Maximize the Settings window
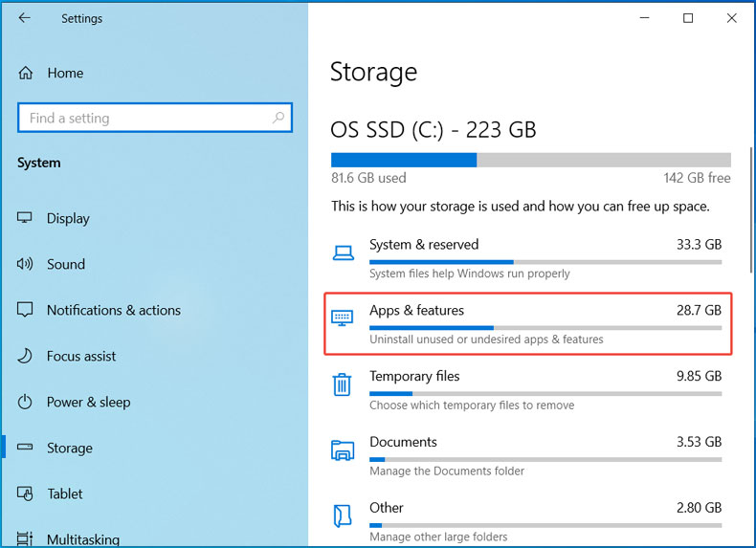This screenshot has height=548, width=756. coord(688,18)
